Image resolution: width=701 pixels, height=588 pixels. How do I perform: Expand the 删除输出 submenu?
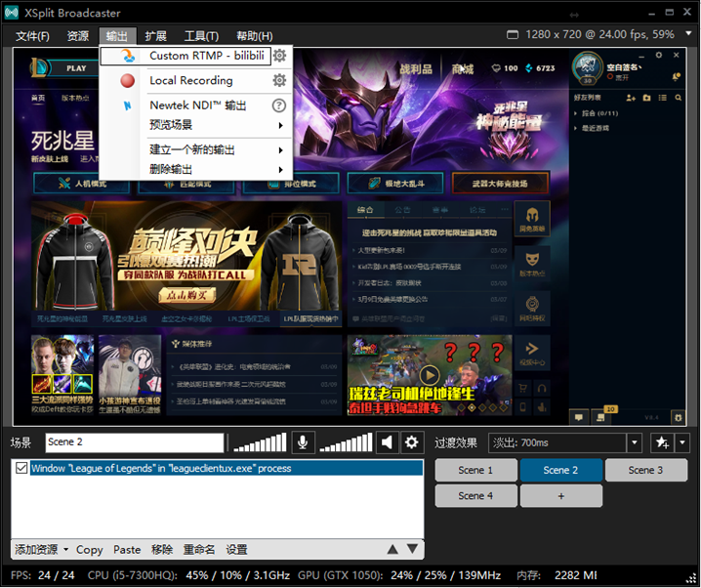pos(281,170)
